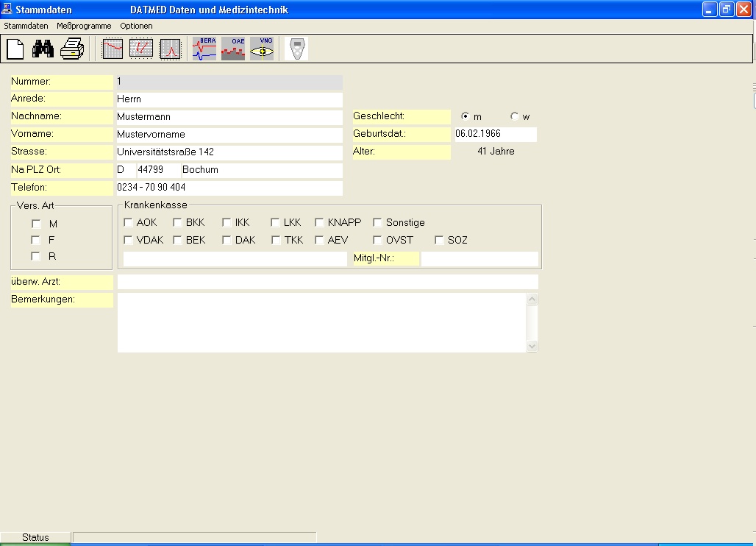The height and width of the screenshot is (546, 756).
Task: Click the title bar application icon
Action: point(7,9)
